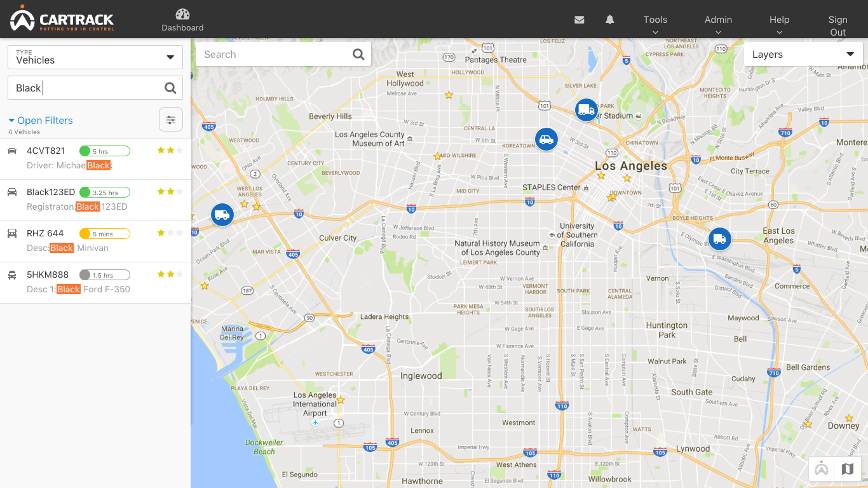Click Inglewood map label

tap(421, 376)
